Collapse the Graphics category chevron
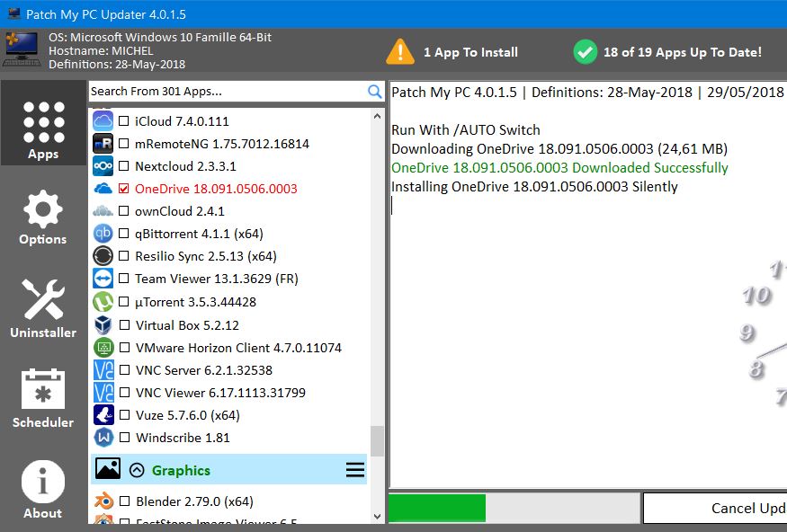Viewport: 787px width, 532px height. coord(137,469)
